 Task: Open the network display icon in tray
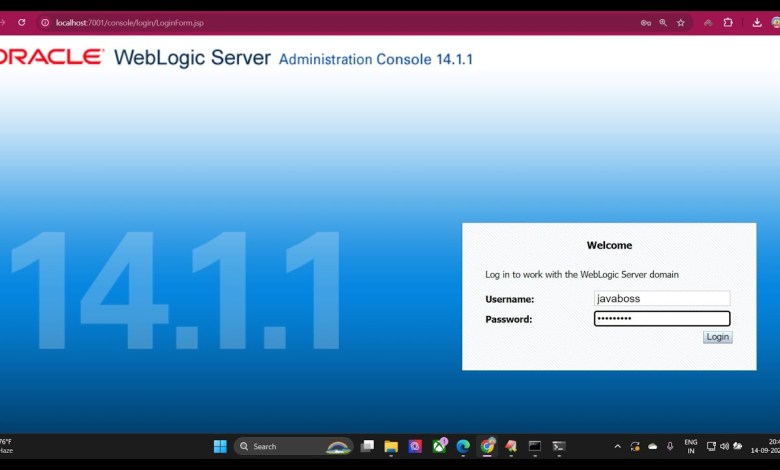point(711,446)
